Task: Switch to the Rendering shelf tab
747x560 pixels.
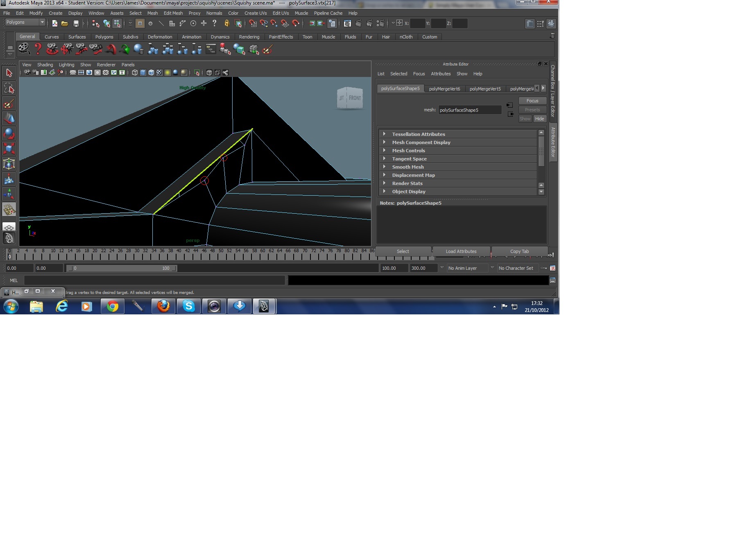Action: [x=249, y=37]
